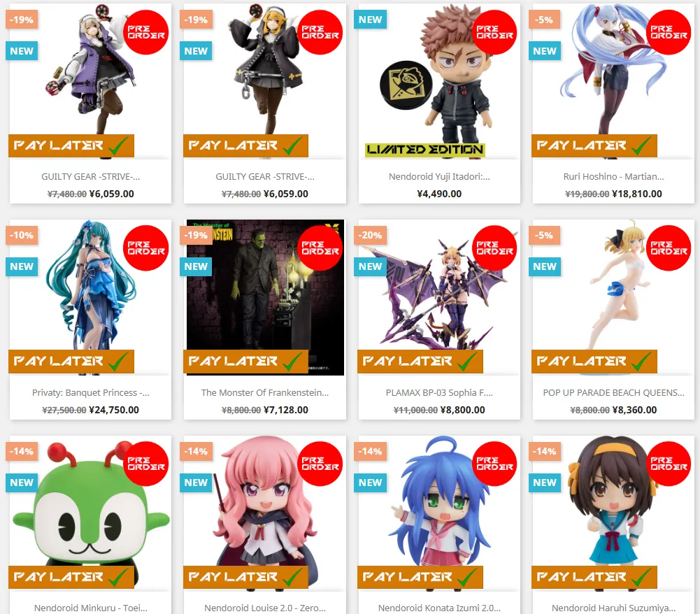Open POP UP PARADE BEACH QUEENS title

click(613, 392)
